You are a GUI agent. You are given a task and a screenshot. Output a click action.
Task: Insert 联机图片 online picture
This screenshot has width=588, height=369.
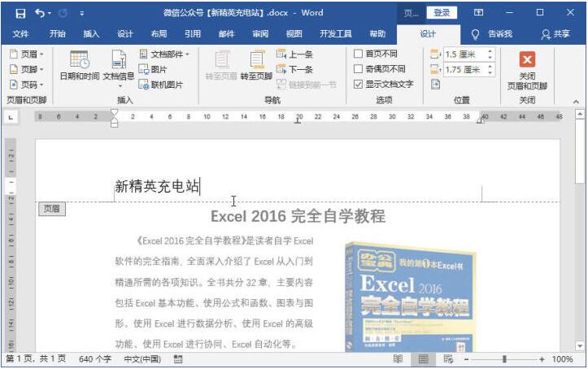(x=160, y=85)
